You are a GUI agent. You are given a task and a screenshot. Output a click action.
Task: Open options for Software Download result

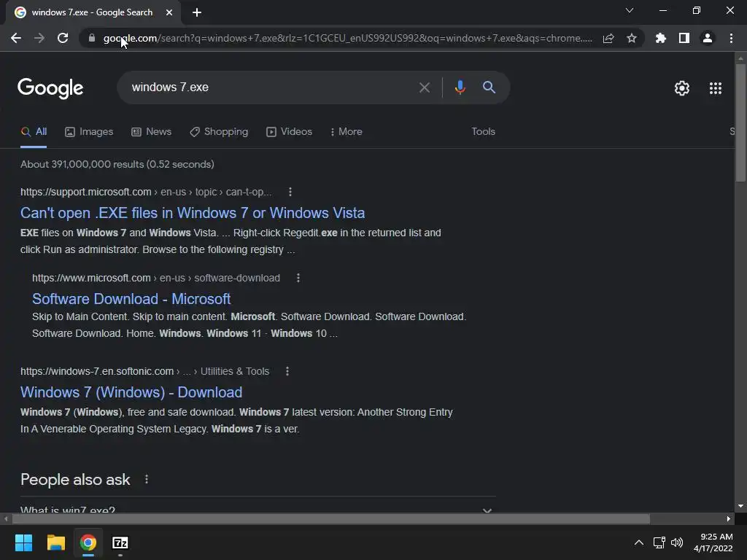(298, 278)
